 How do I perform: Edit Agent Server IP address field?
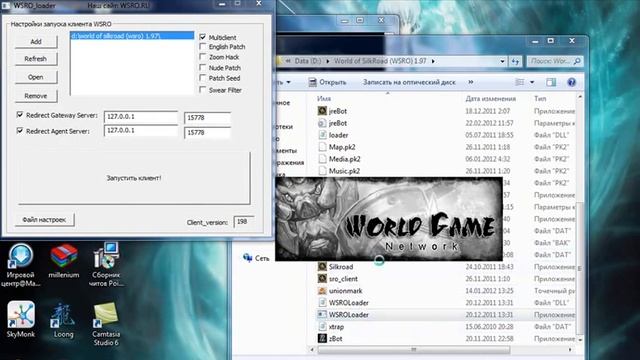pos(141,131)
